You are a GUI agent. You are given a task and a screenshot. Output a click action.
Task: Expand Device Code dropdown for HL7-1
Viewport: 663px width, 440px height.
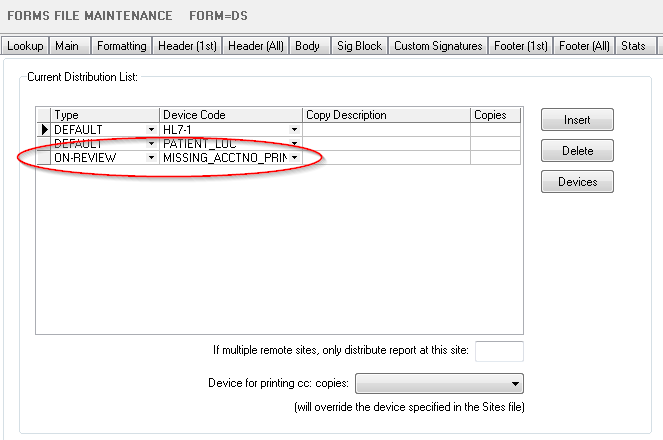(295, 130)
